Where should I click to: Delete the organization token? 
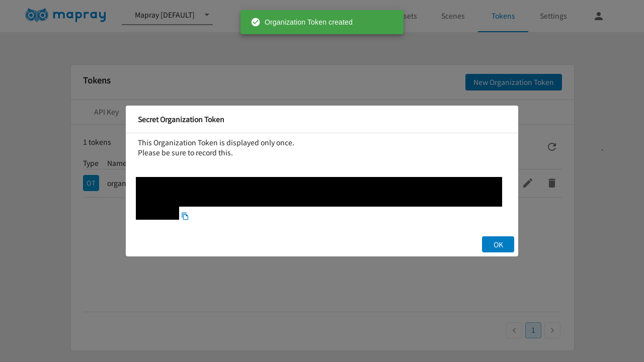pyautogui.click(x=551, y=183)
